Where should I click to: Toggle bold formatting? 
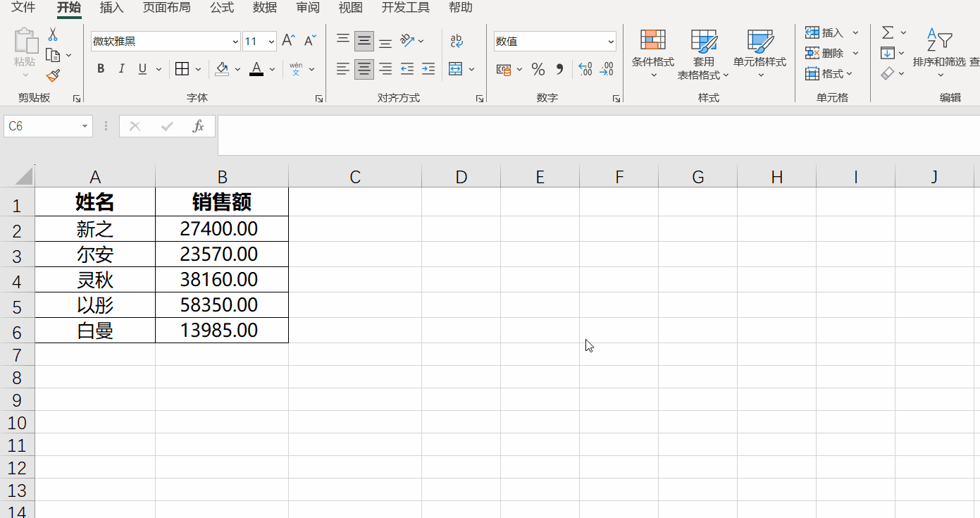[x=100, y=68]
